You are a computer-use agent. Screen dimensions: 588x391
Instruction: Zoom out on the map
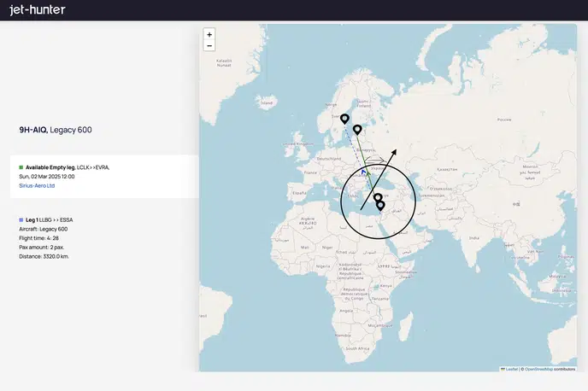(x=209, y=46)
